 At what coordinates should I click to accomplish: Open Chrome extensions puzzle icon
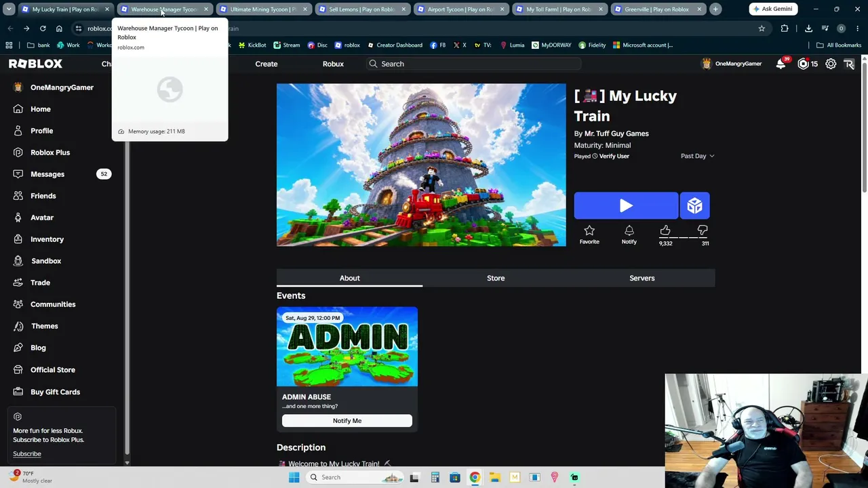(785, 28)
